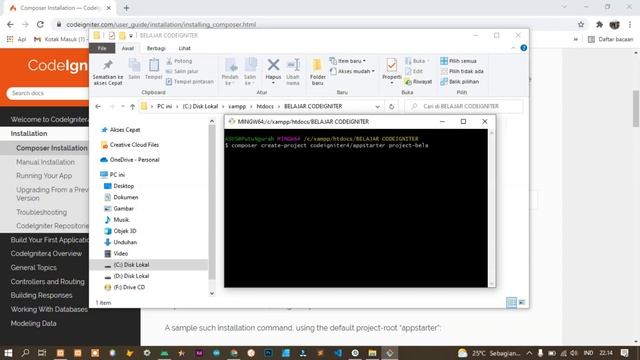Click the Ubah nama rename icon
This screenshot has width=640, height=360.
(293, 64)
